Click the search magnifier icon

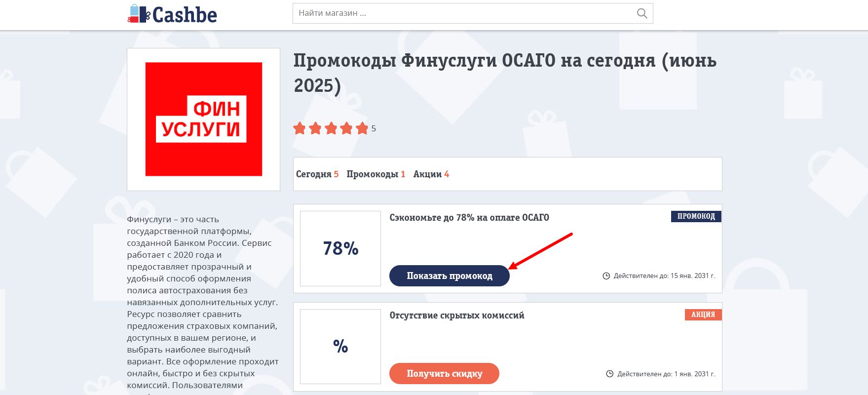642,13
